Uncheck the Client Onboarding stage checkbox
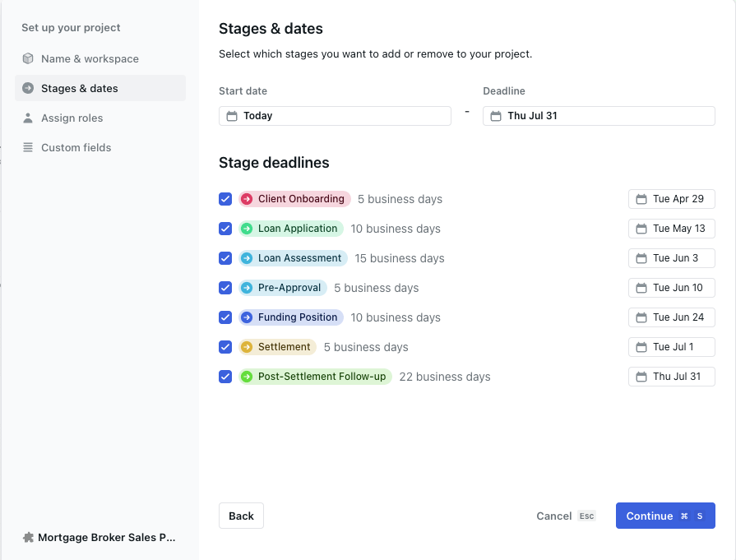 tap(225, 199)
